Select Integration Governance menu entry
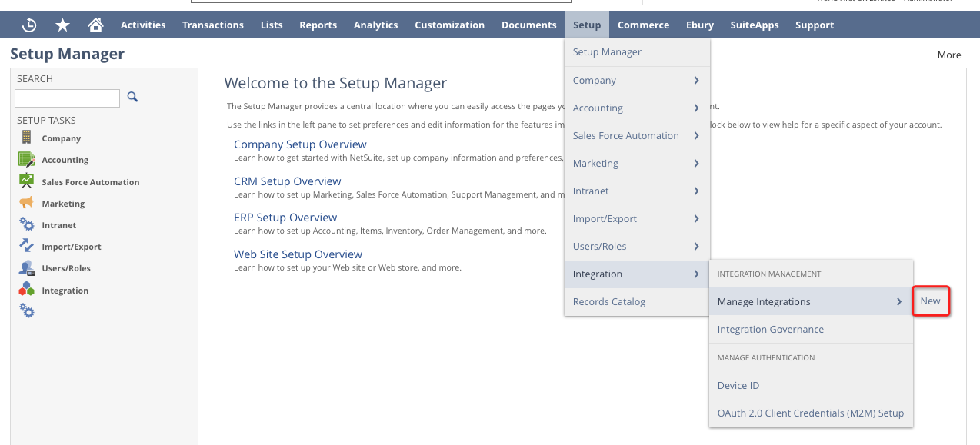 pyautogui.click(x=770, y=329)
